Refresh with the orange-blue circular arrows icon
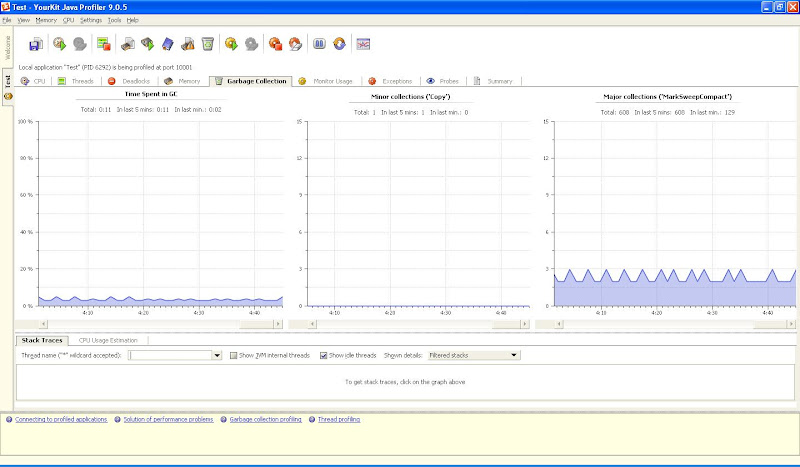Screen dimensions: 800x467 pyautogui.click(x=339, y=44)
